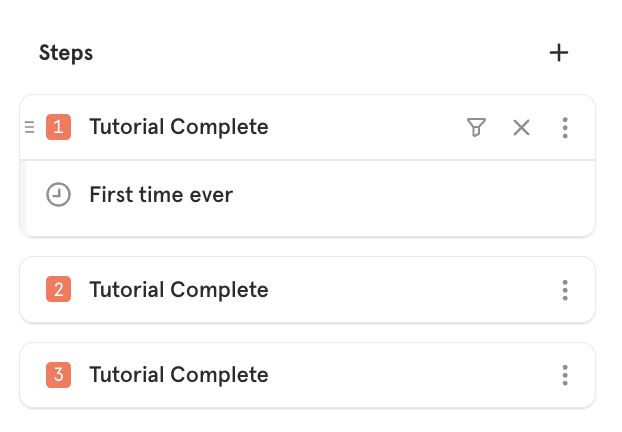The image size is (622, 432).
Task: Open step 1 three-dot options menu
Action: point(565,128)
